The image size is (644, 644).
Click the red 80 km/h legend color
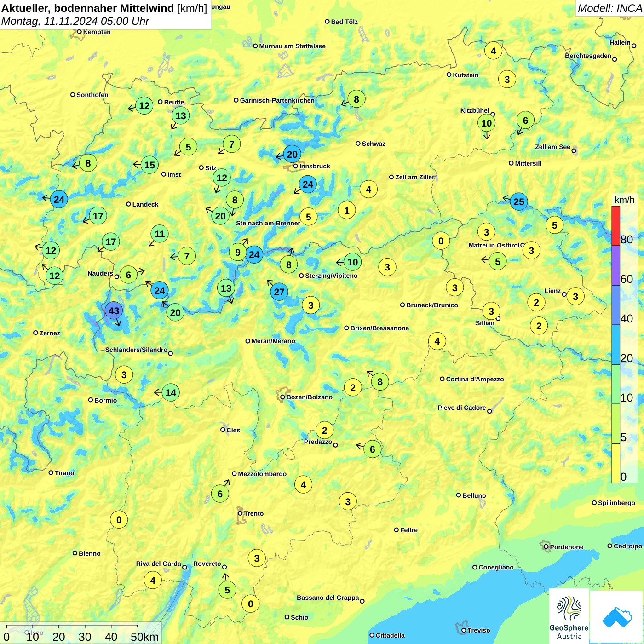pyautogui.click(x=615, y=226)
